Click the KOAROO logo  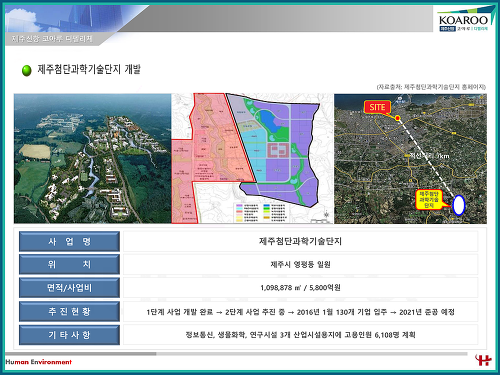(465, 20)
